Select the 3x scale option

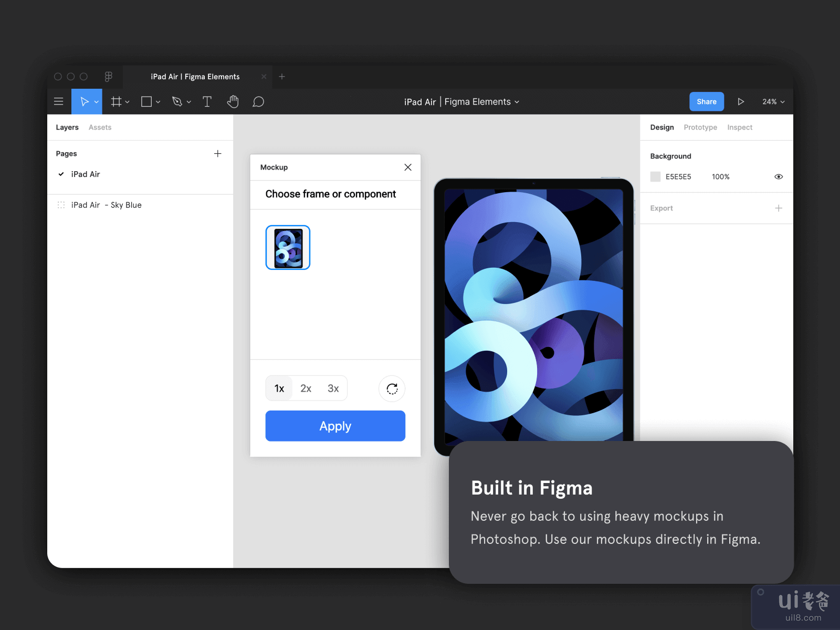333,388
